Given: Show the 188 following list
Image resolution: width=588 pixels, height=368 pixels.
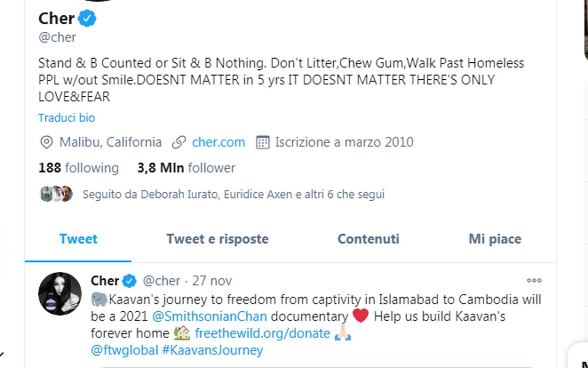Looking at the screenshot, I should tap(78, 168).
